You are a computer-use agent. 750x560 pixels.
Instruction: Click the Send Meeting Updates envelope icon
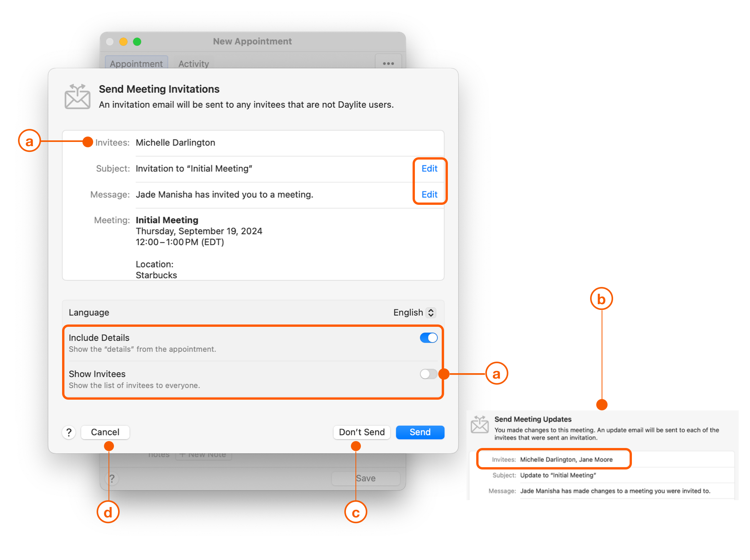click(x=479, y=424)
